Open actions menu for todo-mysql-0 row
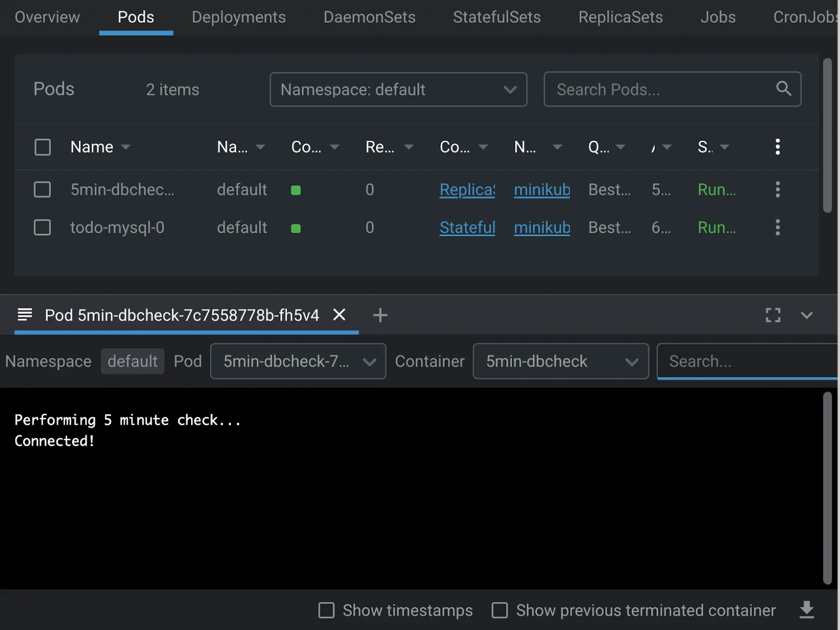The height and width of the screenshot is (630, 840). 778,227
